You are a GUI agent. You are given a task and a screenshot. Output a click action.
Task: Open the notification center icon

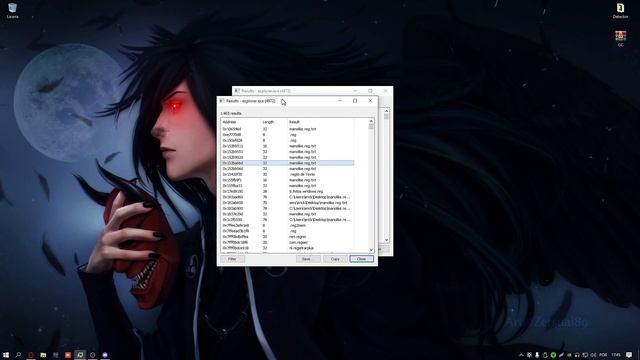click(x=629, y=355)
